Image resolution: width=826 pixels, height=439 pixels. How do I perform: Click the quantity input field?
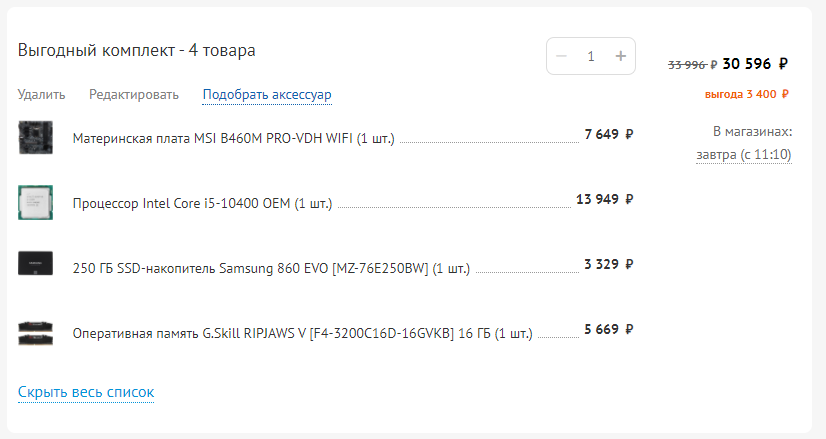591,56
